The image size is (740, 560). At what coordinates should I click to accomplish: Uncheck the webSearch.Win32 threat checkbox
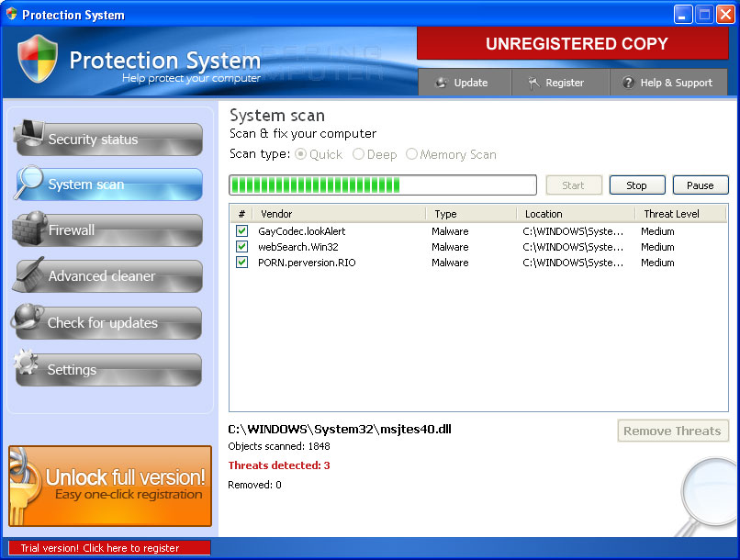tap(241, 247)
